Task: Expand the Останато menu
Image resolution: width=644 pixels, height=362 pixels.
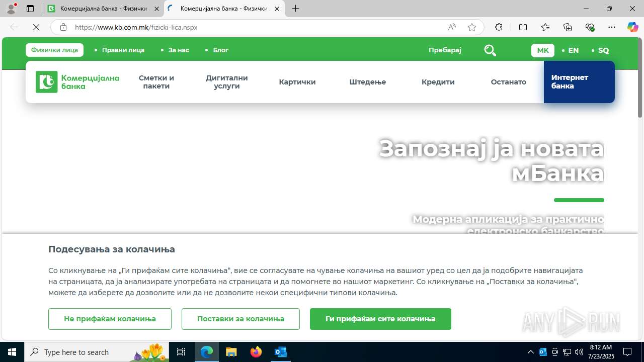Action: [509, 82]
